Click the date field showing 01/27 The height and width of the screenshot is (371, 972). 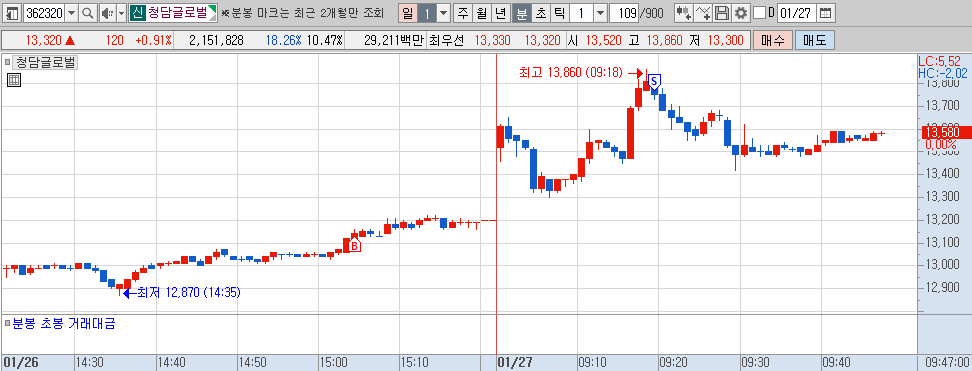coord(796,12)
